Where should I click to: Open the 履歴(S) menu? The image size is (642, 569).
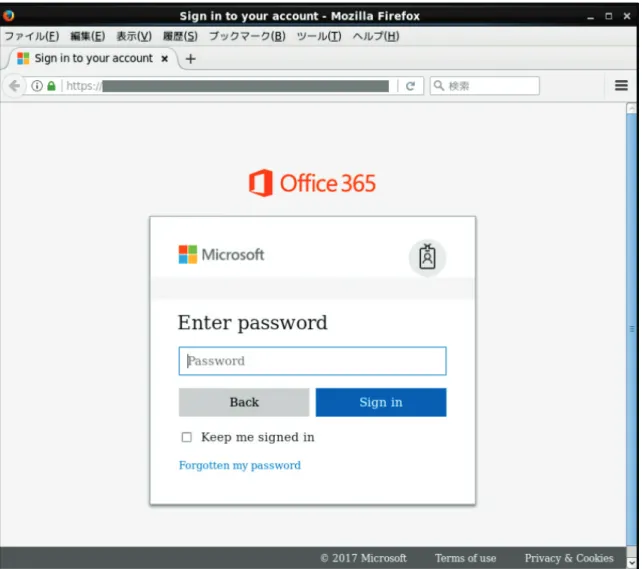click(180, 36)
